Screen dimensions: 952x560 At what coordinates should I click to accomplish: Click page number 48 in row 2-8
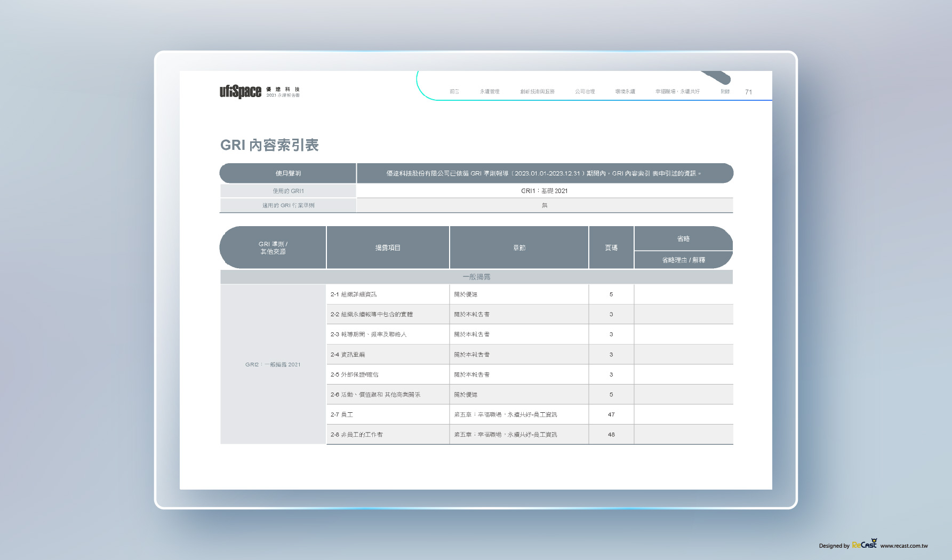pos(611,435)
